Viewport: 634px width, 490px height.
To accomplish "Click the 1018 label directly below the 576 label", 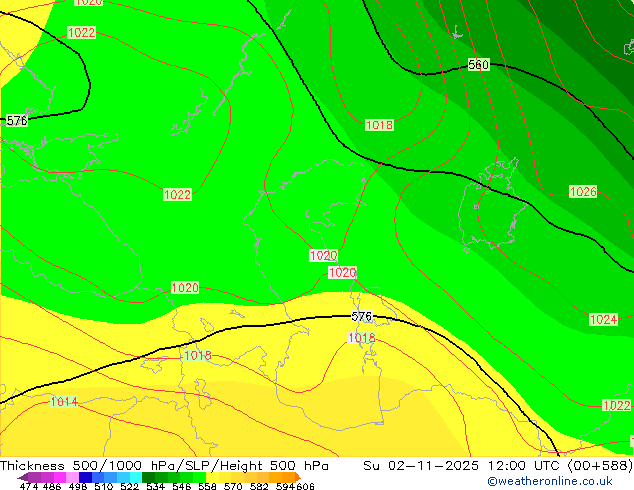I will (361, 338).
